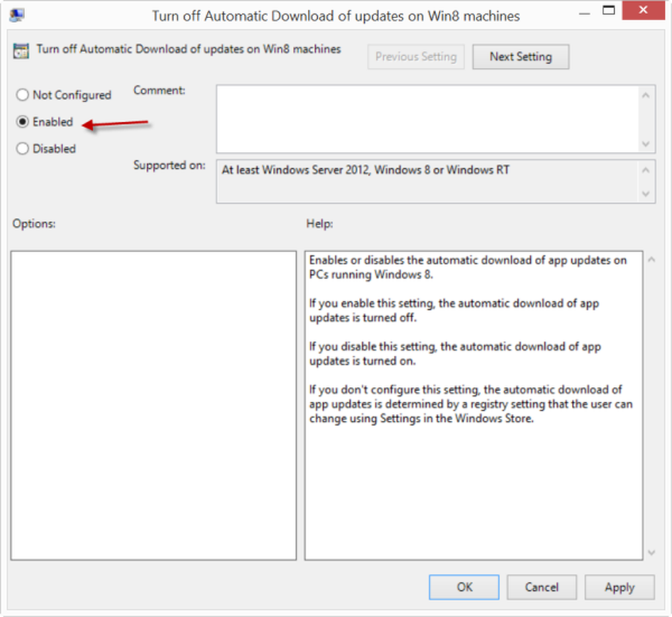The height and width of the screenshot is (617, 672).
Task: Click Cancel to discard changes
Action: pyautogui.click(x=542, y=587)
